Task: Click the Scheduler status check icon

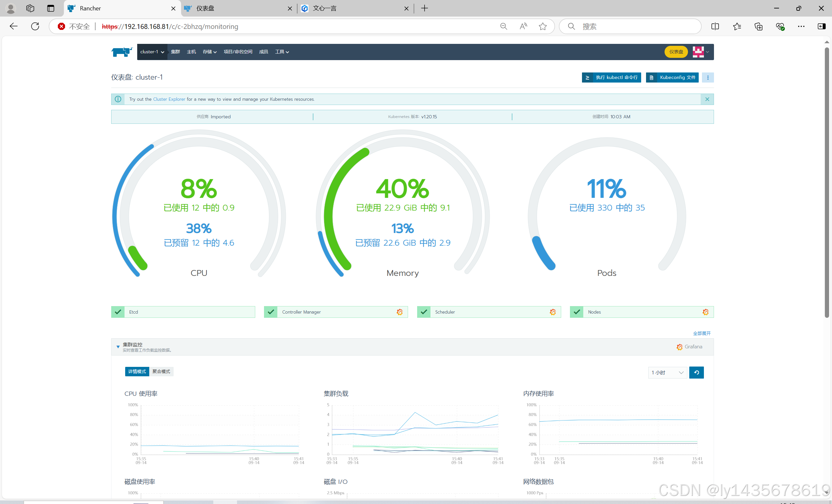Action: pos(424,312)
